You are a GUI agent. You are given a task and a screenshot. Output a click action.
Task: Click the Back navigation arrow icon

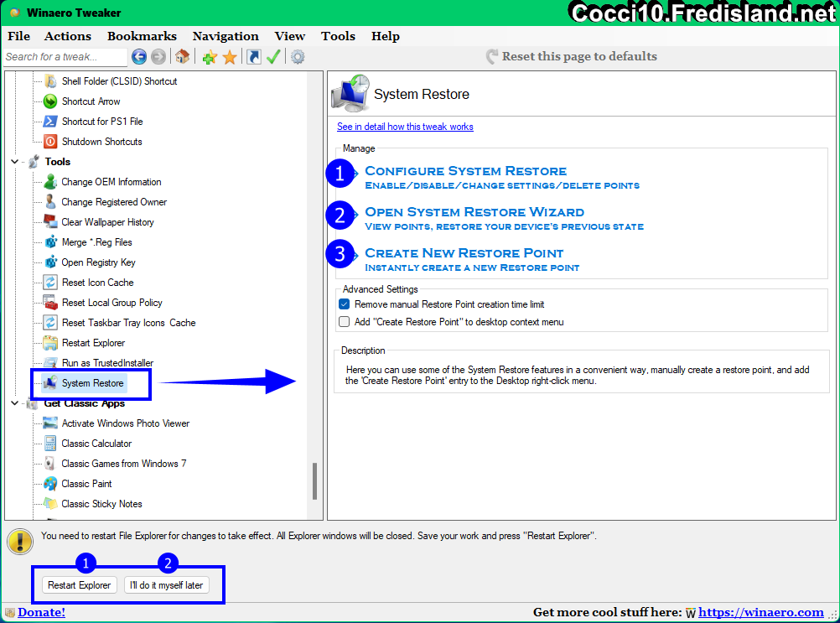coord(139,57)
